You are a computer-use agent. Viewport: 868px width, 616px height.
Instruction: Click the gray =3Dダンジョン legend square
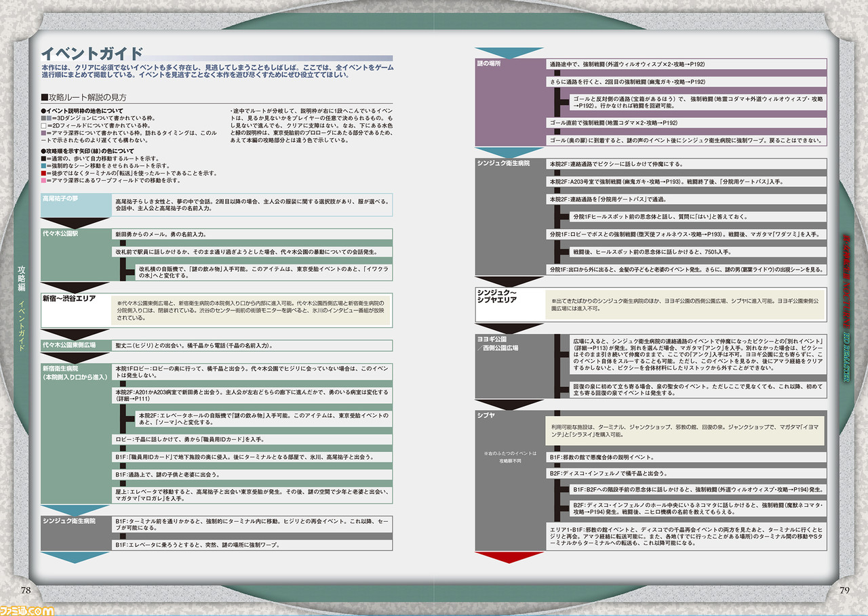click(43, 118)
